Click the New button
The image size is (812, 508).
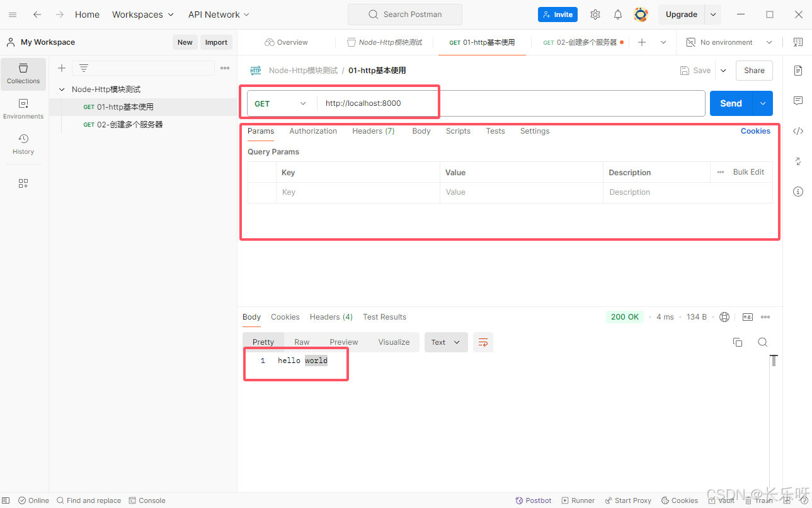[x=185, y=42]
